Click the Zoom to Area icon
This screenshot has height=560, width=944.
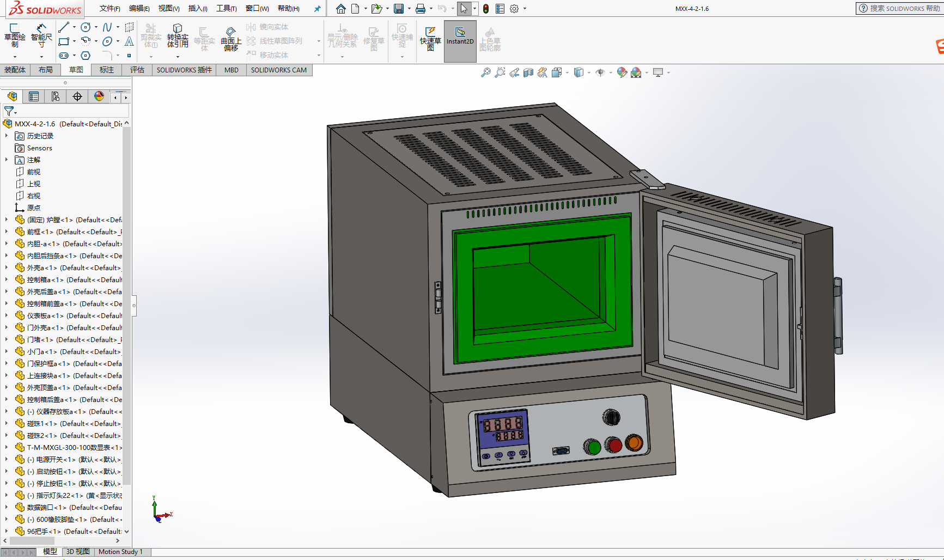500,72
